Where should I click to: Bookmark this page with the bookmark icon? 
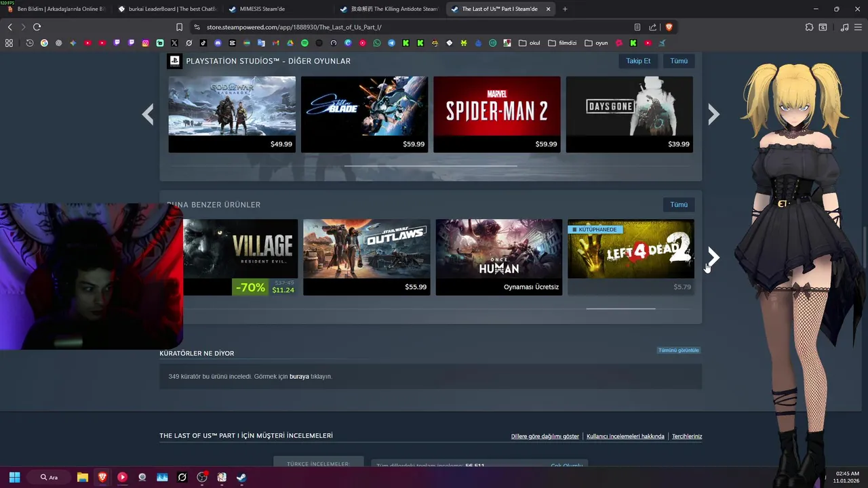(x=179, y=27)
